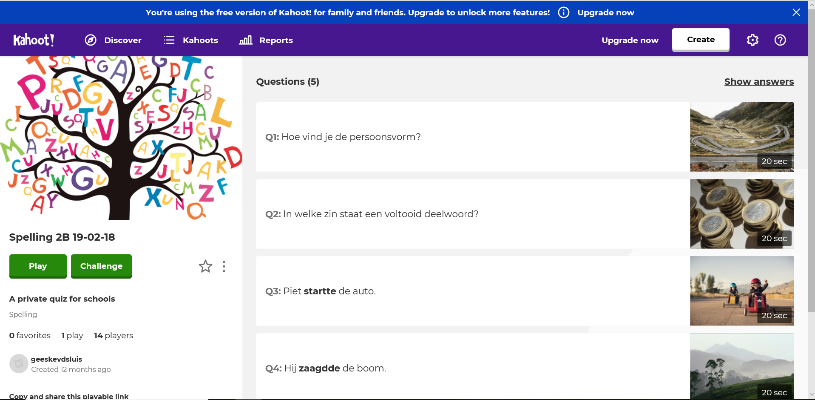Screen dimensions: 815x400
Task: Click the quiz cover image with letter tree
Action: click(x=121, y=138)
